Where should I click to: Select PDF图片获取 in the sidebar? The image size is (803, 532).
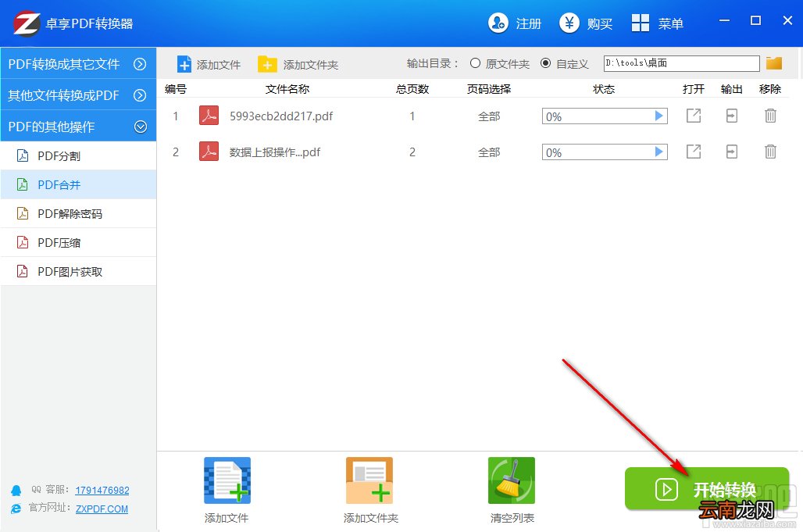(78, 271)
